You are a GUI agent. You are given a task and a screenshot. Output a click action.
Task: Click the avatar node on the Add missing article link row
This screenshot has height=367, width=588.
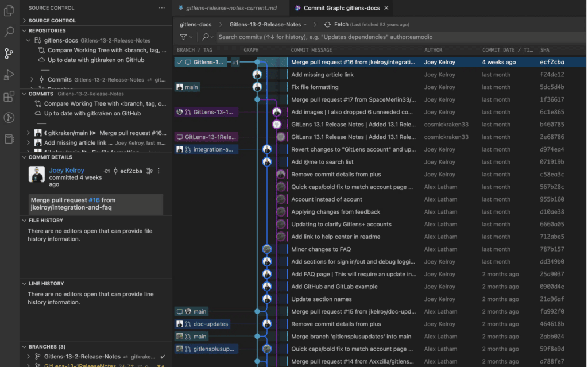pyautogui.click(x=257, y=75)
